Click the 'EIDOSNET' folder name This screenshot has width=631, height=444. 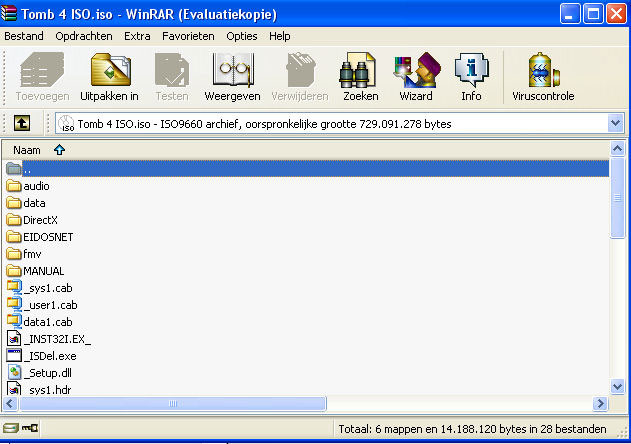tap(48, 237)
